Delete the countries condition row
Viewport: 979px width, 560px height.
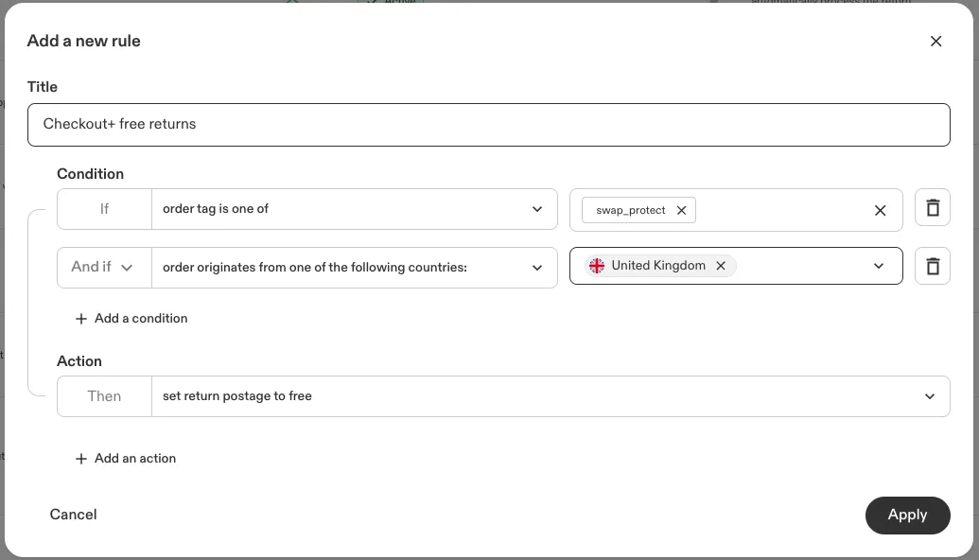(x=932, y=266)
